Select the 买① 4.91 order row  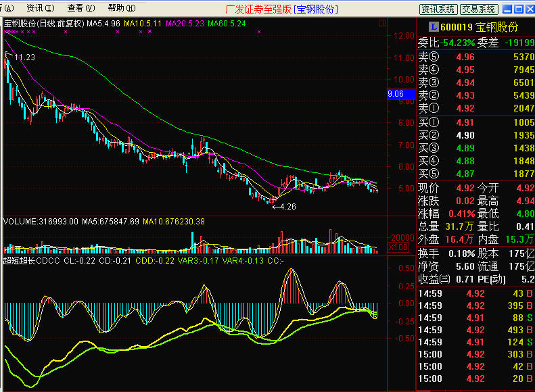[x=476, y=122]
